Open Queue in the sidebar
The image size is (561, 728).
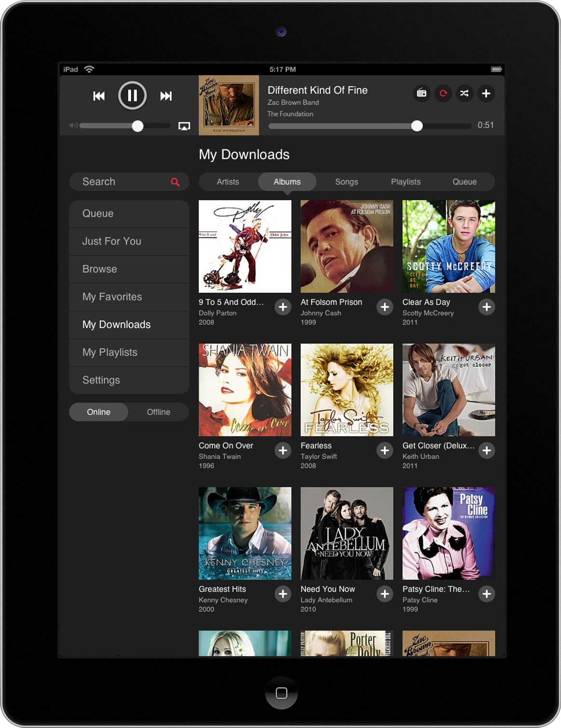(129, 214)
